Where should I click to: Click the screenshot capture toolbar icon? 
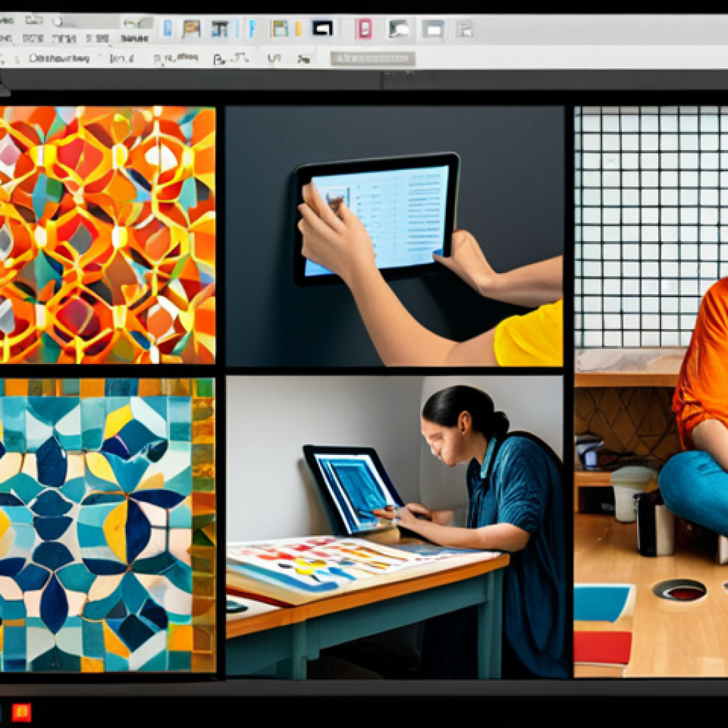pos(432,30)
